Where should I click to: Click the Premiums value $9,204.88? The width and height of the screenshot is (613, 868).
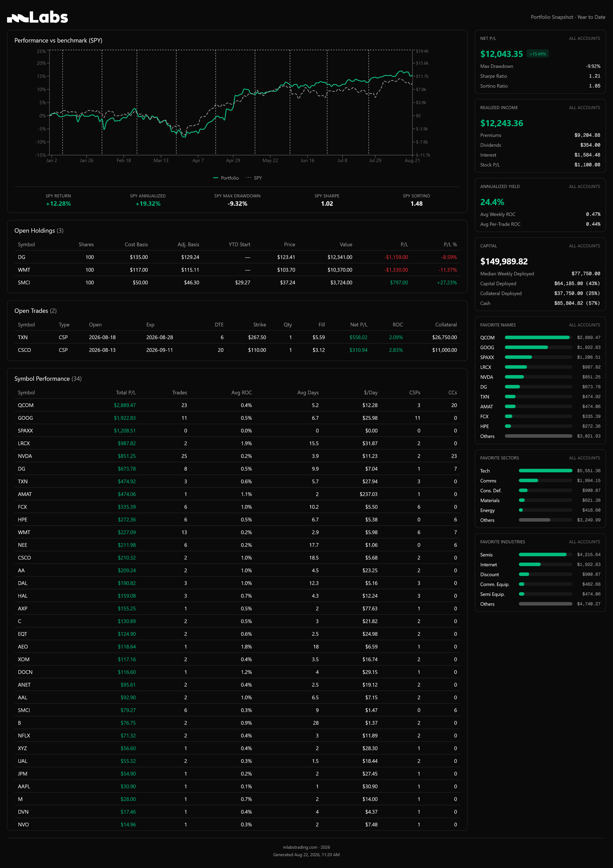pyautogui.click(x=587, y=135)
